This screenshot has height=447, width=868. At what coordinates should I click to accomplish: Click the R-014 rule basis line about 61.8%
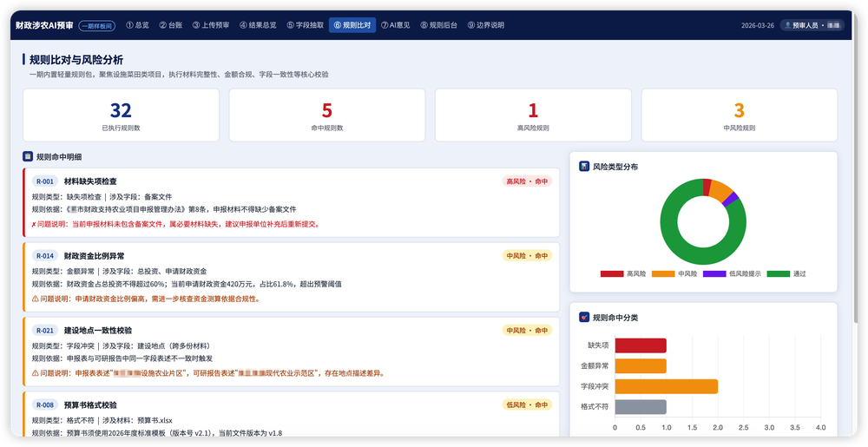tap(187, 284)
